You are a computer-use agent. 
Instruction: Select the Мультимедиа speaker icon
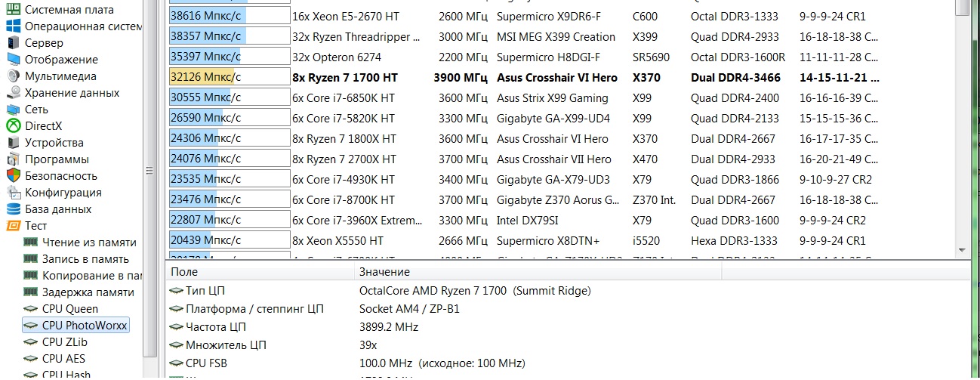pos(14,76)
